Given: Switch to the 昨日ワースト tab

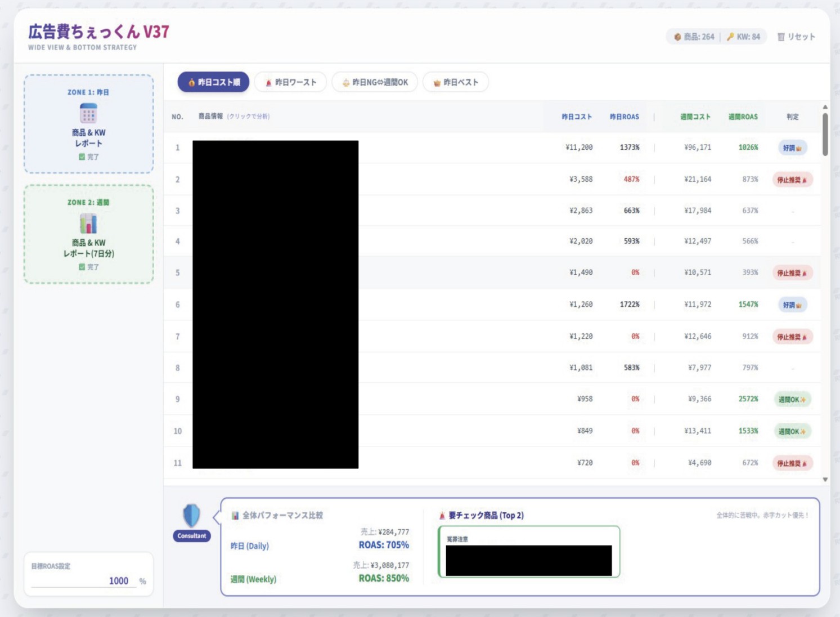Looking at the screenshot, I should point(290,82).
